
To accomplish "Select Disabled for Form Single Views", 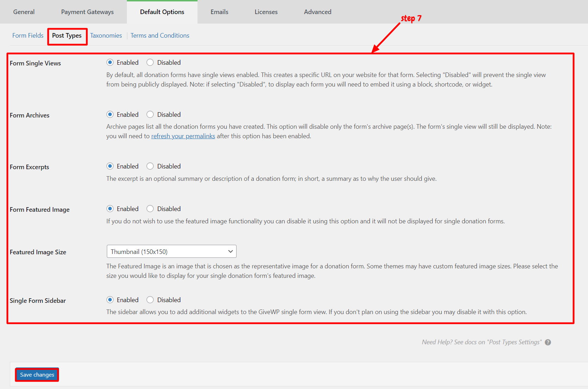I will (150, 63).
